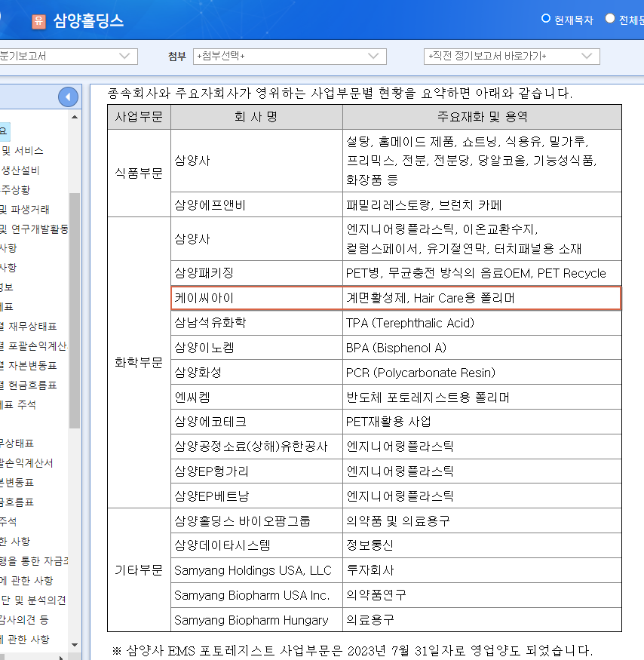Open the 직전 정기보고서 바로가기 dropdown
Screen dimensions: 644x660
pyautogui.click(x=511, y=57)
